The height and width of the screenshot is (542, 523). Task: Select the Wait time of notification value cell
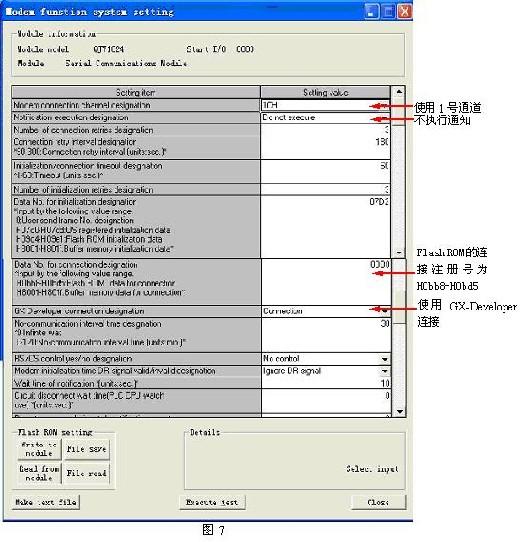[x=326, y=383]
